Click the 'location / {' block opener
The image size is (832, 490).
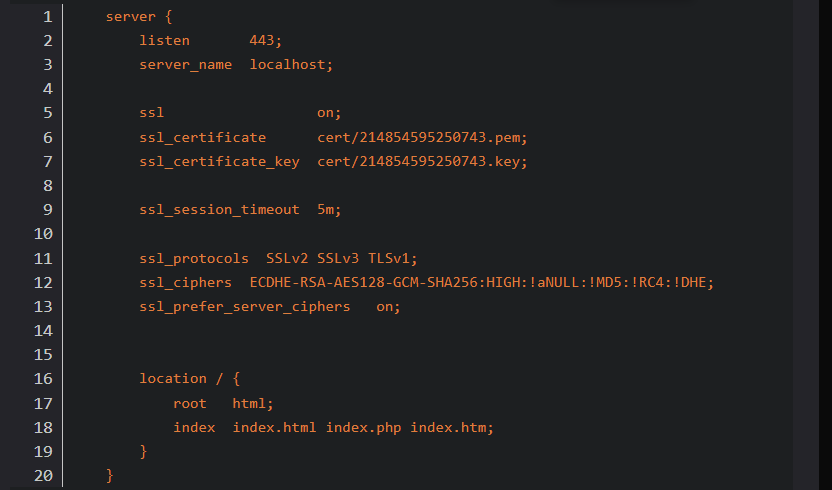[189, 379]
